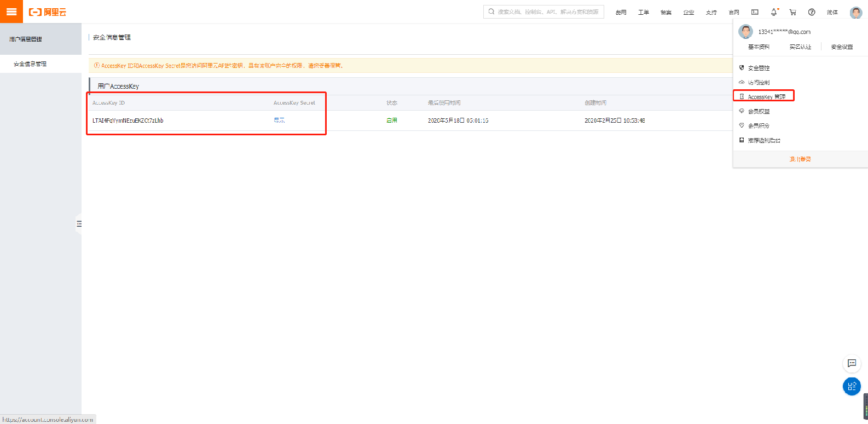
Task: Click the 启用 status text
Action: click(x=392, y=121)
